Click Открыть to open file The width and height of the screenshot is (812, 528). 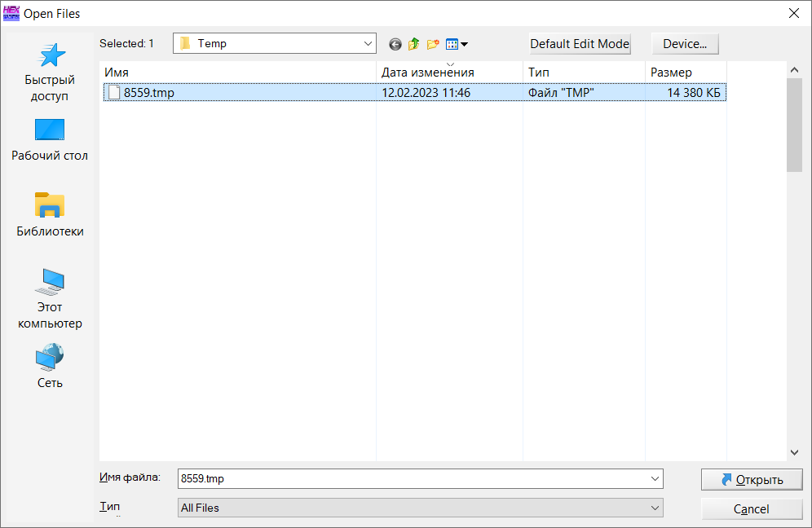751,479
